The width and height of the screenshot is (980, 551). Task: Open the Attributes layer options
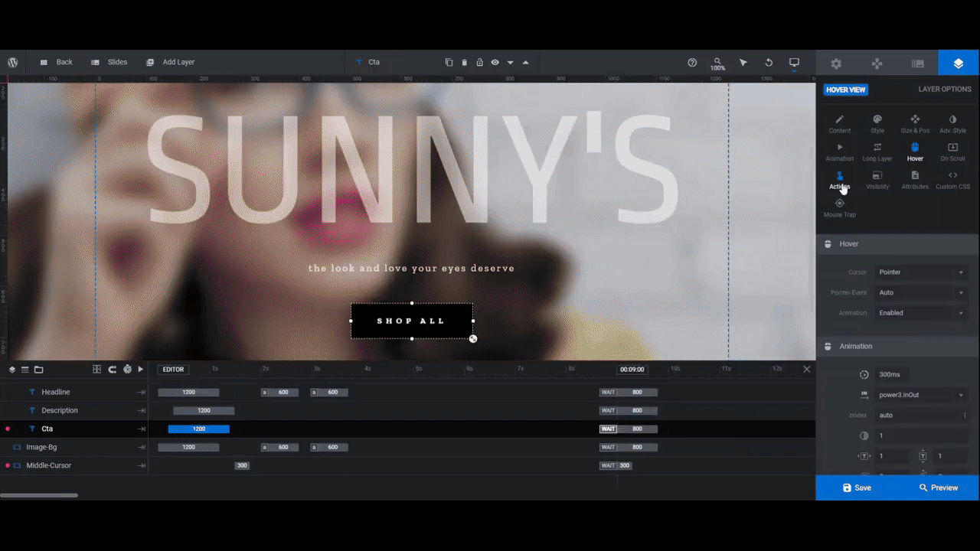[915, 181]
